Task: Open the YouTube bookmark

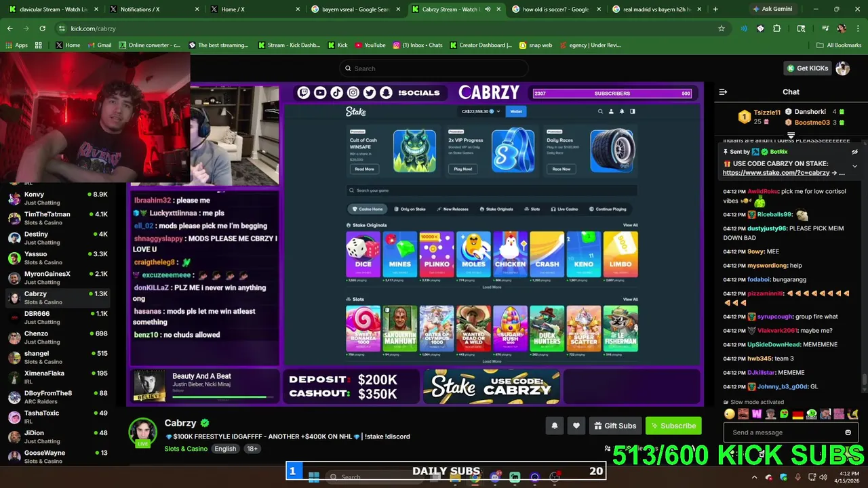Action: pyautogui.click(x=370, y=45)
